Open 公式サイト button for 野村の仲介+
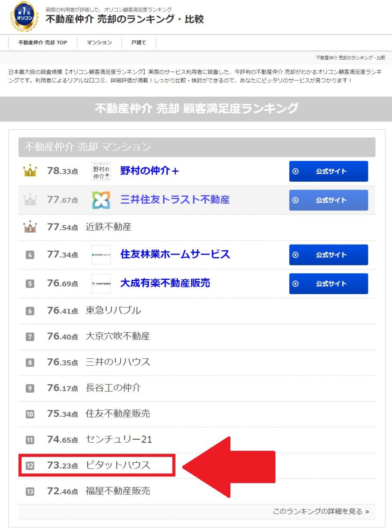Screen dimensions: 392x532 click(328, 171)
